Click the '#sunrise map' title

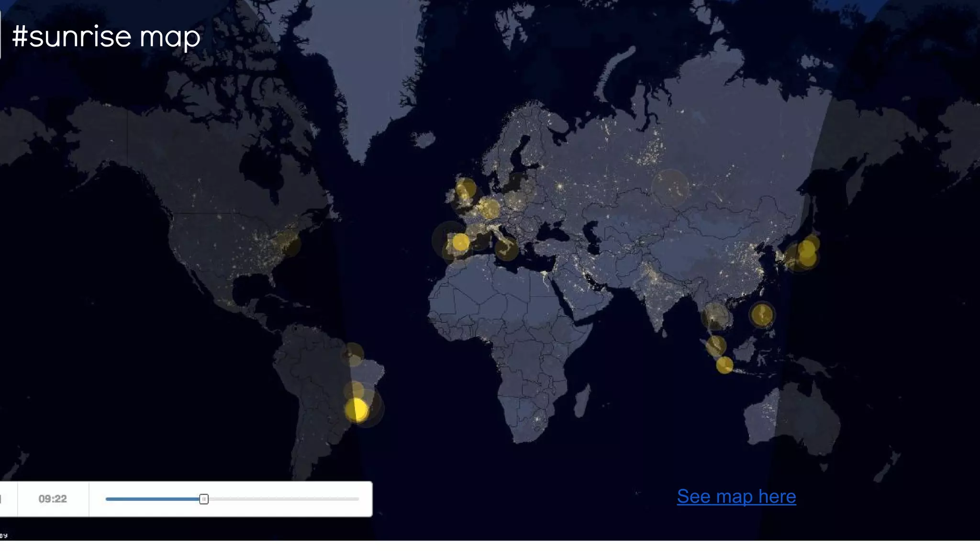(x=106, y=37)
